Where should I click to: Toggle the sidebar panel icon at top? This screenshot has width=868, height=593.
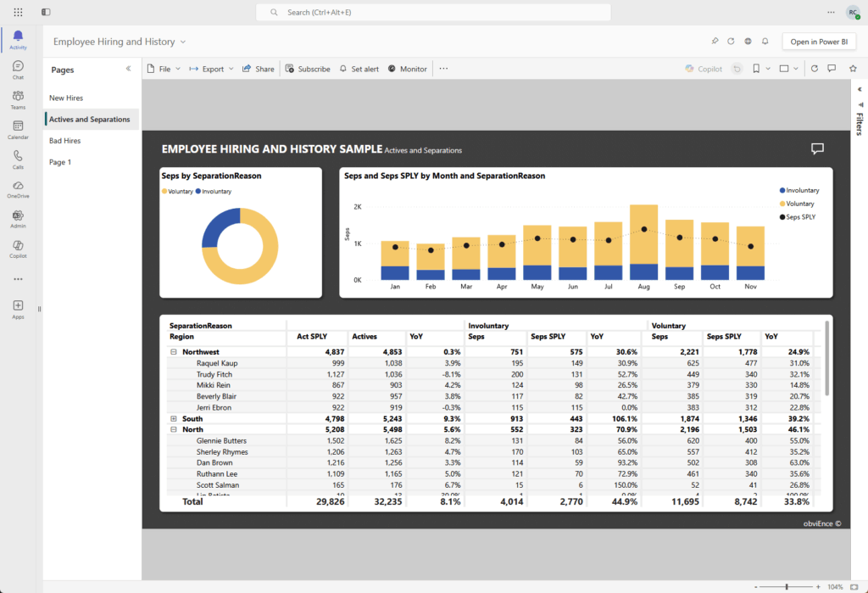[x=46, y=12]
